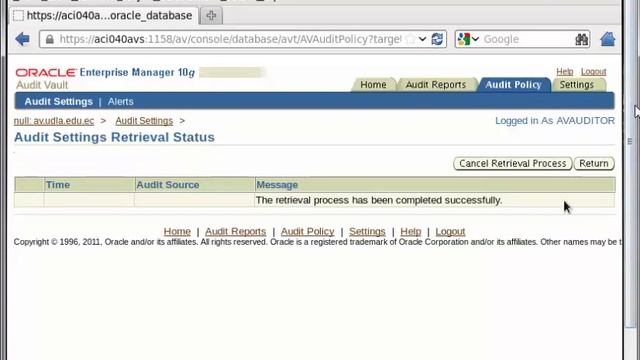Select the aci040a oracle_database browser tab
Image resolution: width=640 pixels, height=360 pixels.
pos(104,16)
